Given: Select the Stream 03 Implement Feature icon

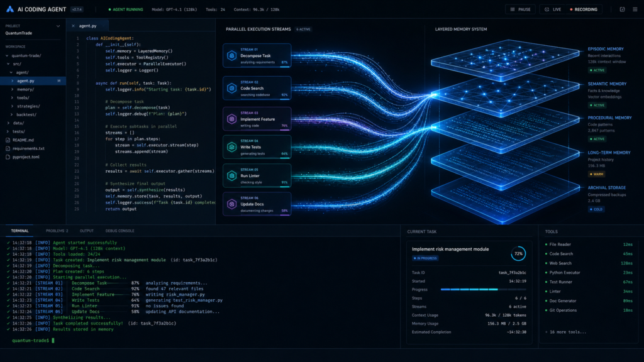Looking at the screenshot, I should click(231, 119).
